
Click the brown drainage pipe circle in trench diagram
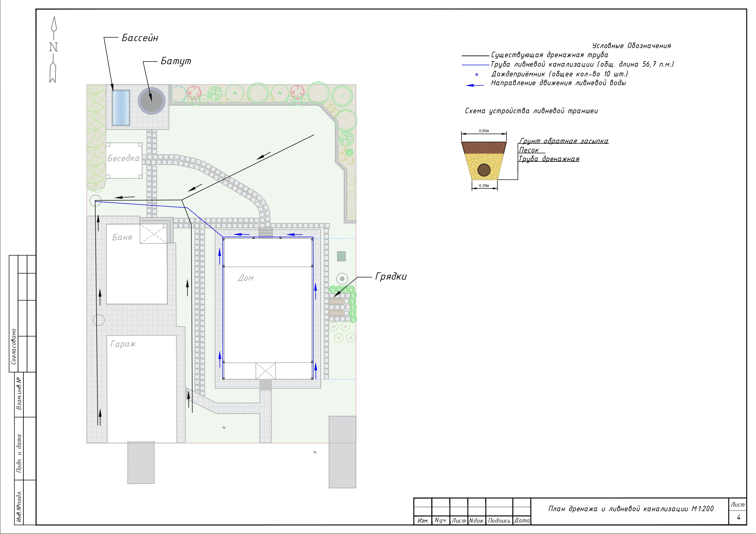pos(484,170)
